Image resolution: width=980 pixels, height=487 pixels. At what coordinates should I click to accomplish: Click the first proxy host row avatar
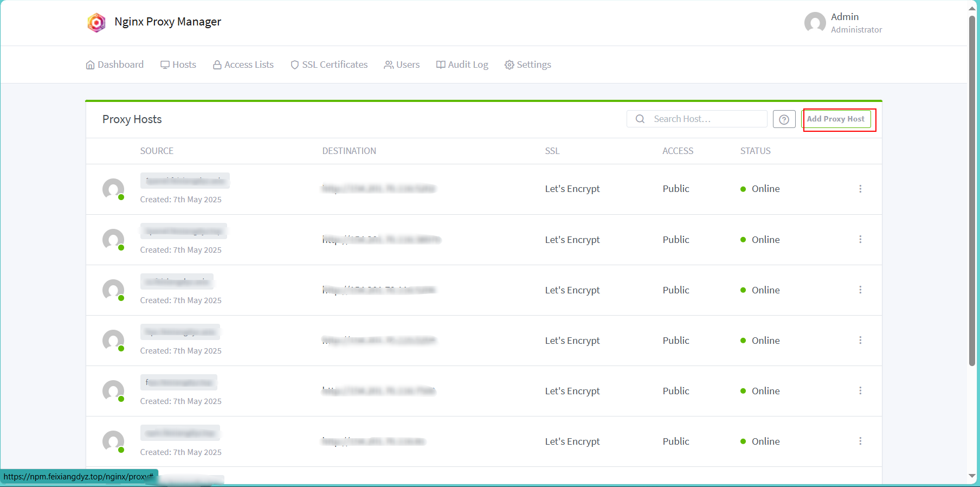click(113, 189)
